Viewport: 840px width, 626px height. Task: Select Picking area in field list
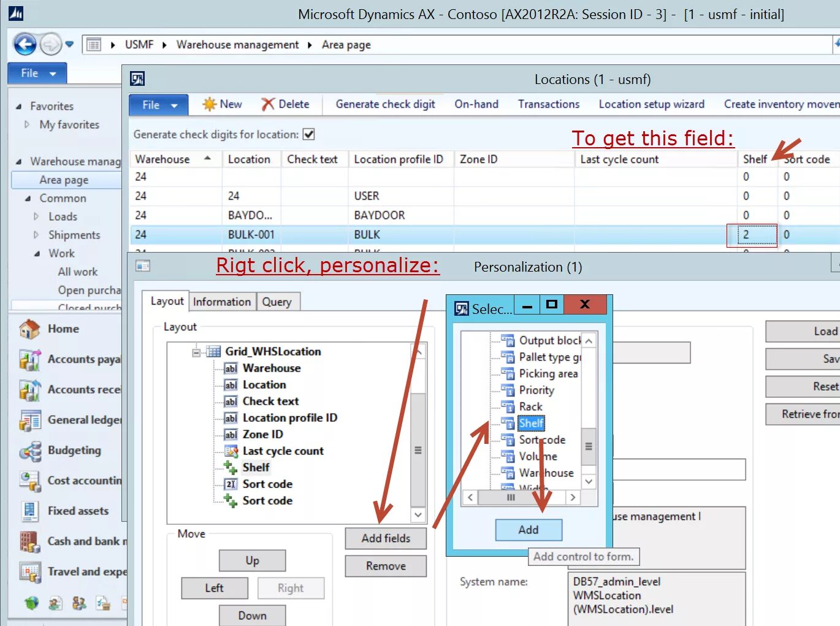(x=548, y=373)
